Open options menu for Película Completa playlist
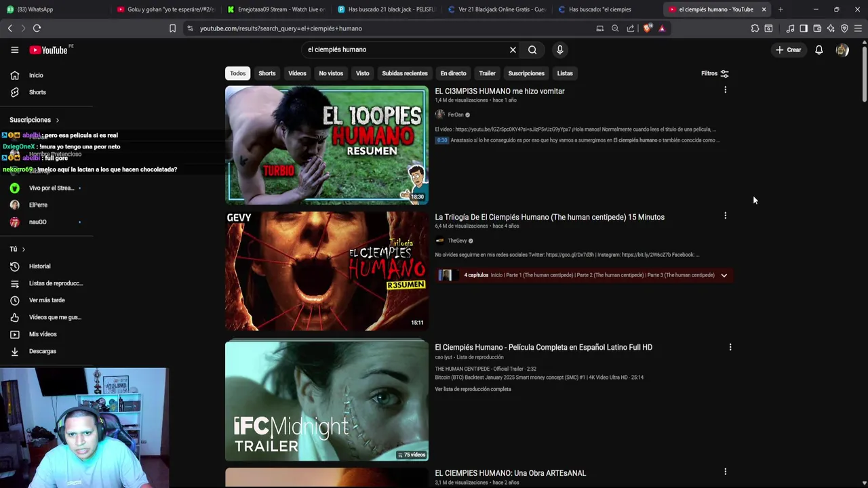868x488 pixels. pos(730,347)
